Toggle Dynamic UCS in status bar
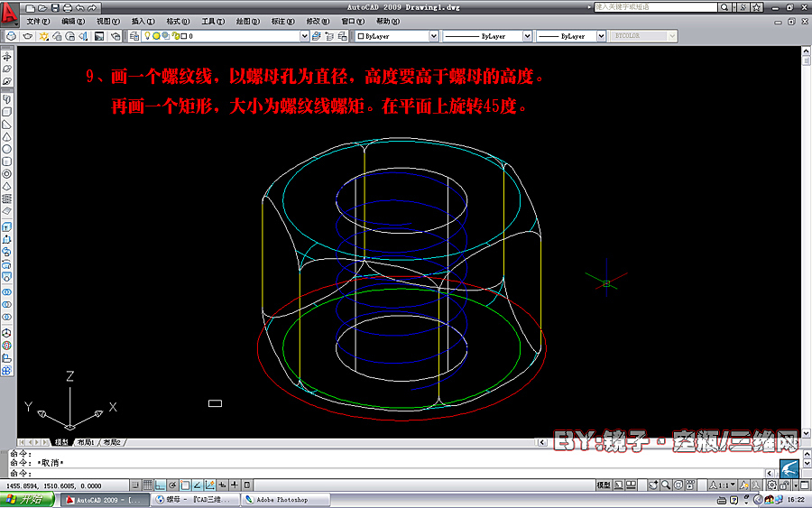812x508 pixels. point(209,485)
